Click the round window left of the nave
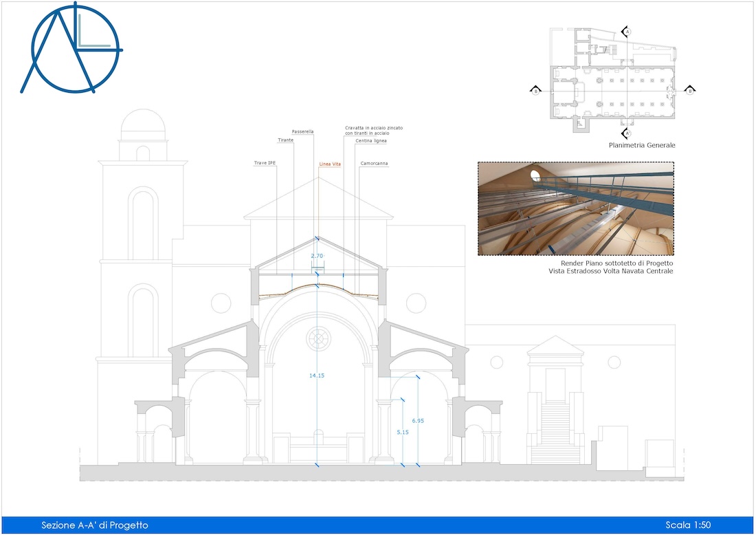This screenshot has height=535, width=756. 221,303
